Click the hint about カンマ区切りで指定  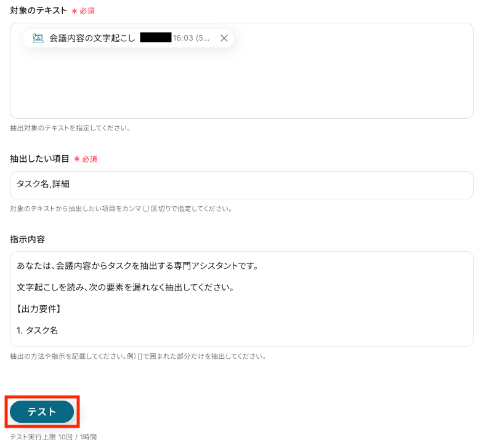[x=121, y=209]
